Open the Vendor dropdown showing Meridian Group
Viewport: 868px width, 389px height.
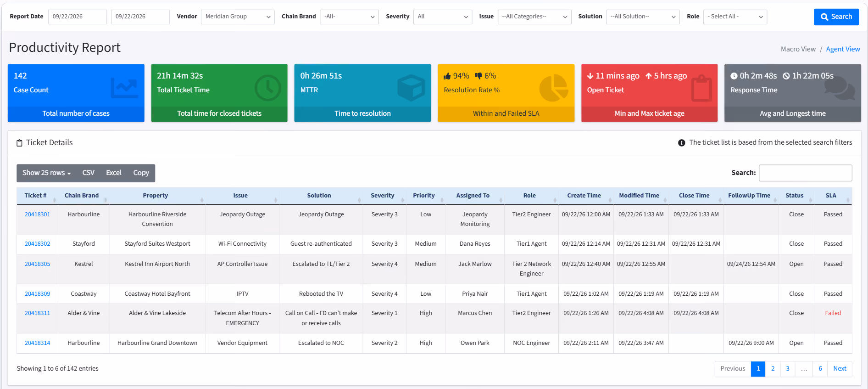click(x=238, y=17)
